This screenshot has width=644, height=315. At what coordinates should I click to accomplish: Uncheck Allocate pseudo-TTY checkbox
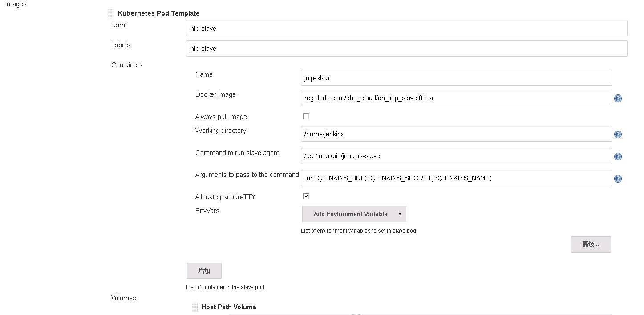pyautogui.click(x=306, y=196)
